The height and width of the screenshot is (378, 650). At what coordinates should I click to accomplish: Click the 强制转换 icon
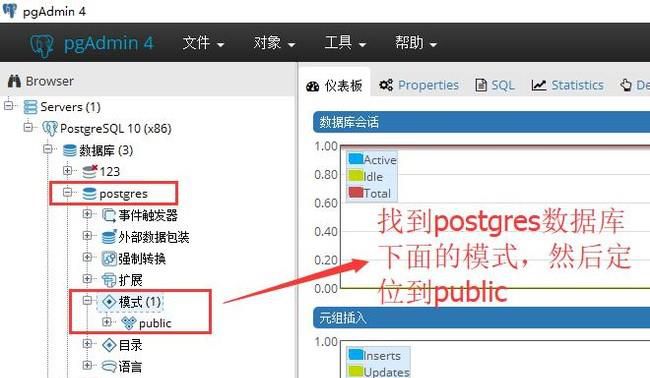point(109,259)
